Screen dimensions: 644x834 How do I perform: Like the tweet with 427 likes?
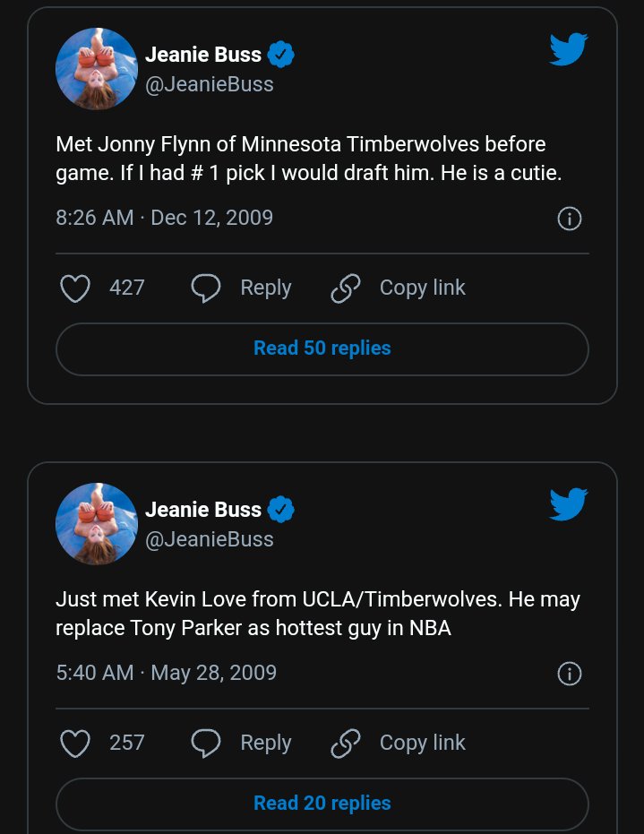pyautogui.click(x=75, y=288)
